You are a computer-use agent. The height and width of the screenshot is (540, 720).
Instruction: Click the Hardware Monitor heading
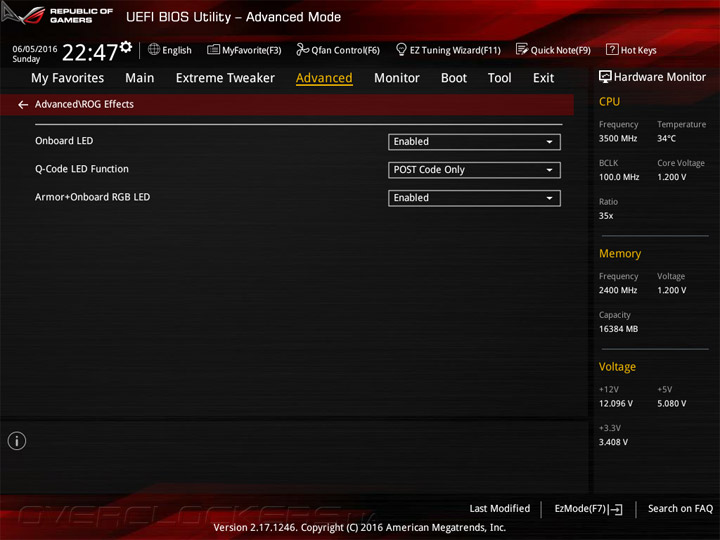pyautogui.click(x=660, y=77)
